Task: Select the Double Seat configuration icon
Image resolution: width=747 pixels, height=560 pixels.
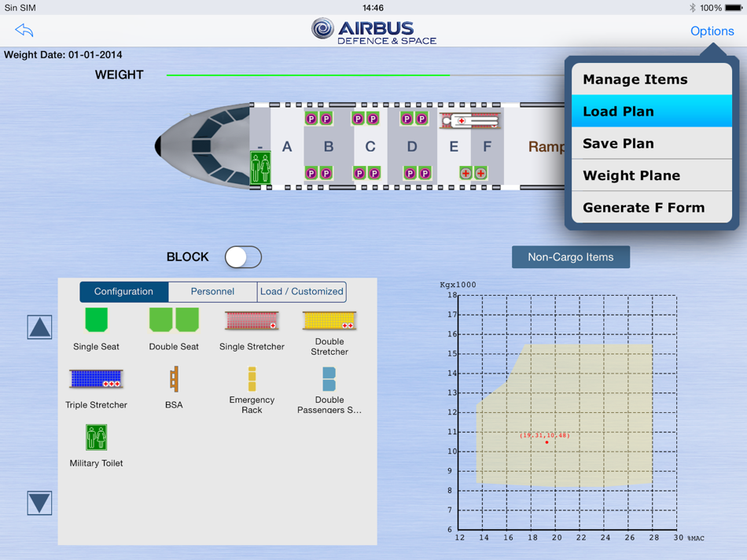Action: coord(174,319)
